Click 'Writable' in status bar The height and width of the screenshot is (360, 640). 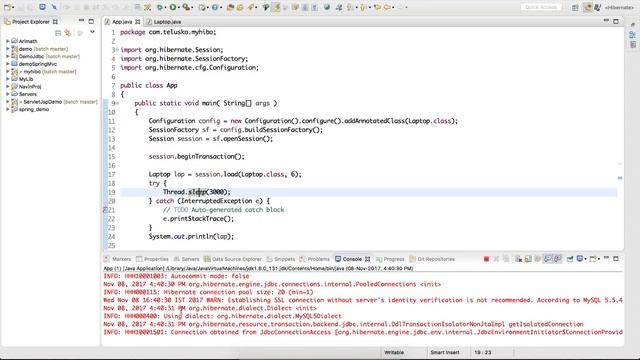coord(394,352)
